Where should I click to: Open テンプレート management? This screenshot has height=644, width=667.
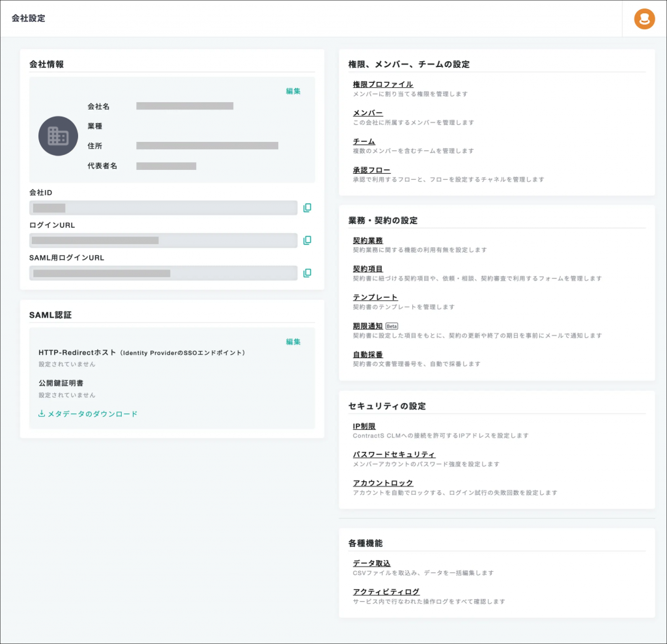(x=375, y=298)
